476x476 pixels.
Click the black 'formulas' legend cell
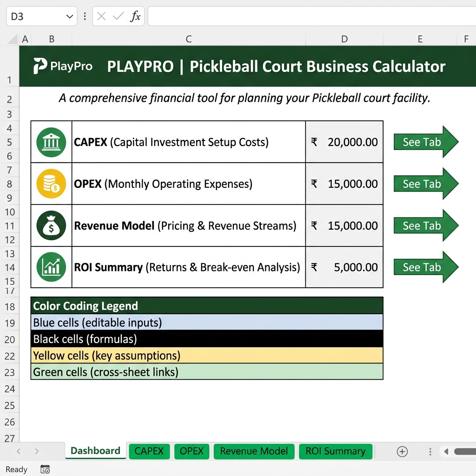point(207,339)
